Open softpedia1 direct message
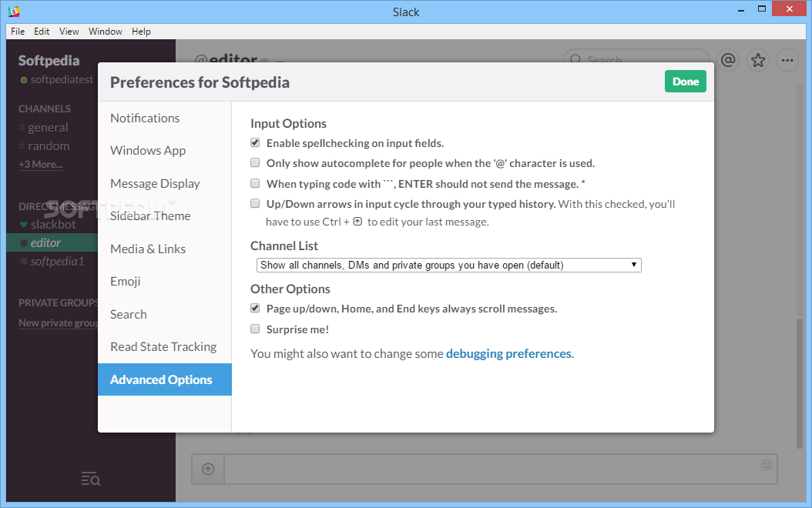Screen dimensions: 812x508 coord(52,261)
